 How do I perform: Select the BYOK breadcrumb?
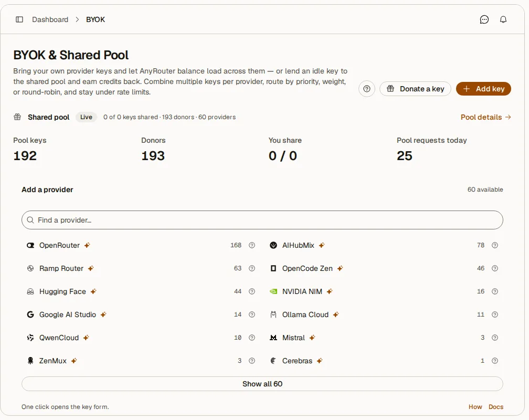point(96,19)
